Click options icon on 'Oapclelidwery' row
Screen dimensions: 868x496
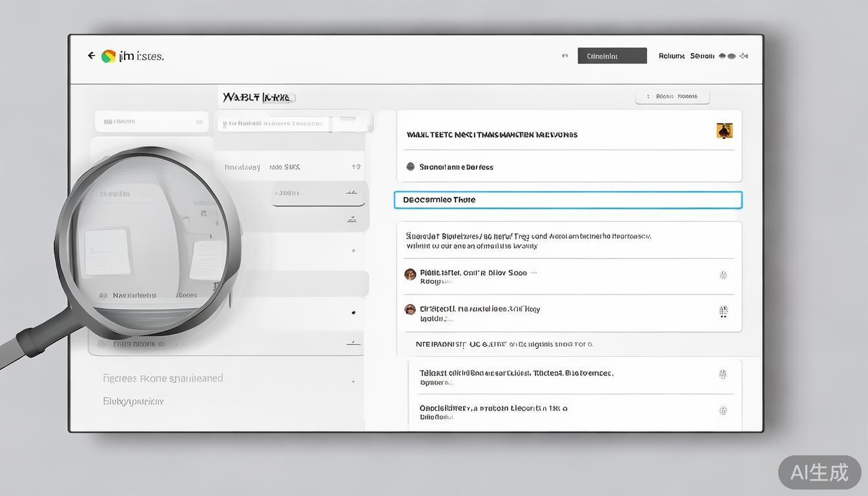[x=723, y=410]
